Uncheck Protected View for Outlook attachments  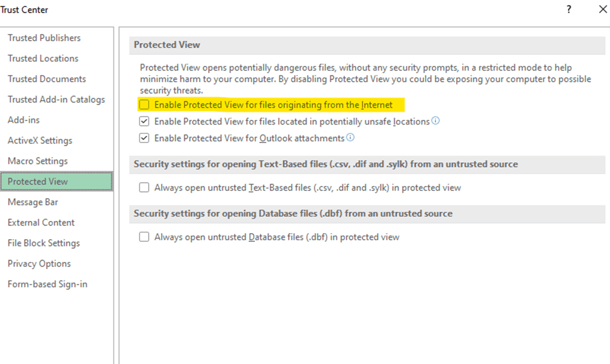[144, 138]
